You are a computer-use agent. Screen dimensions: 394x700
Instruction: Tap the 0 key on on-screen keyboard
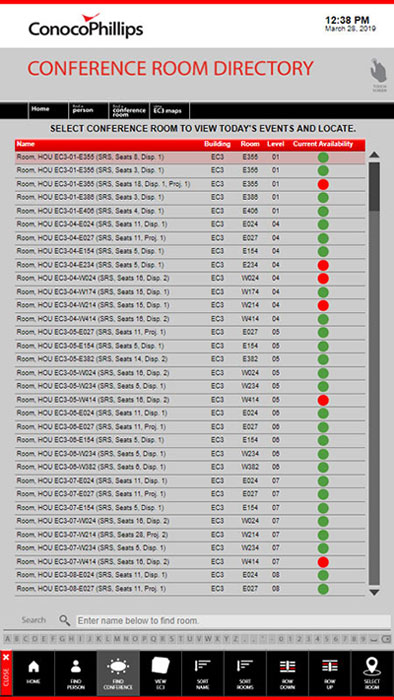[282, 638]
